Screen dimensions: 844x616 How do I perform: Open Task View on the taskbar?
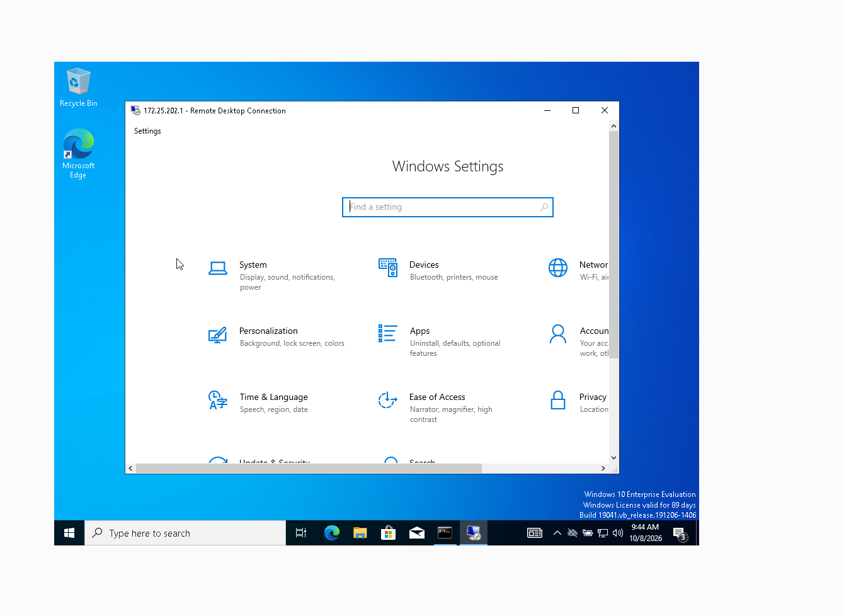(x=301, y=533)
